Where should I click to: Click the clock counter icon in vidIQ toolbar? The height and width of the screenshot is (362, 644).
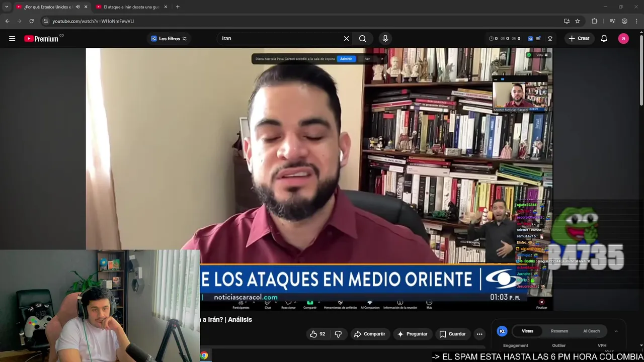pyautogui.click(x=492, y=39)
